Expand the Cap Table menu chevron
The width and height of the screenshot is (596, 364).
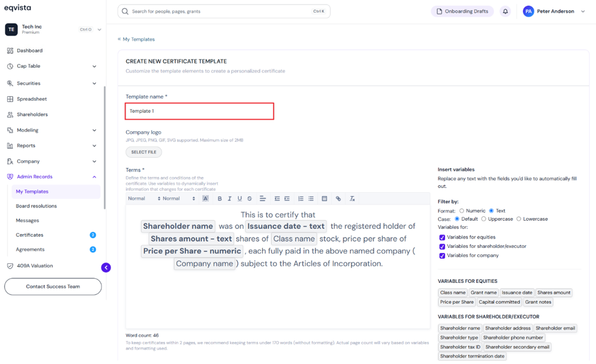(x=95, y=67)
